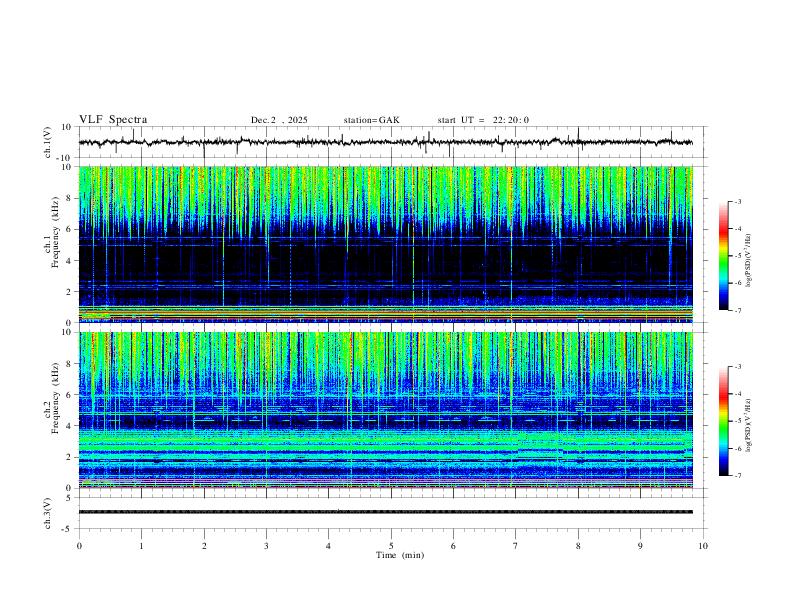This screenshot has height=612, width=792.
Task: Click the "8" kHz tick on the ch.1 frequency axis
Action: tap(70, 198)
